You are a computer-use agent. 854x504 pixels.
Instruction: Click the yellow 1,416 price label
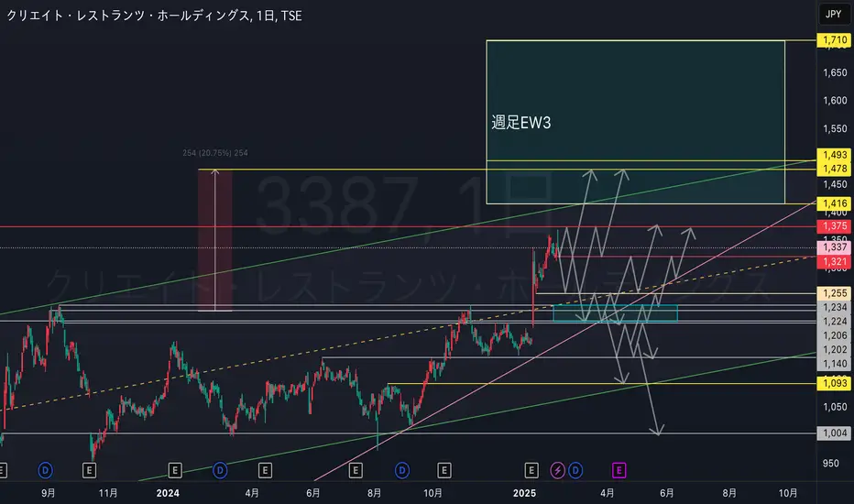click(835, 203)
